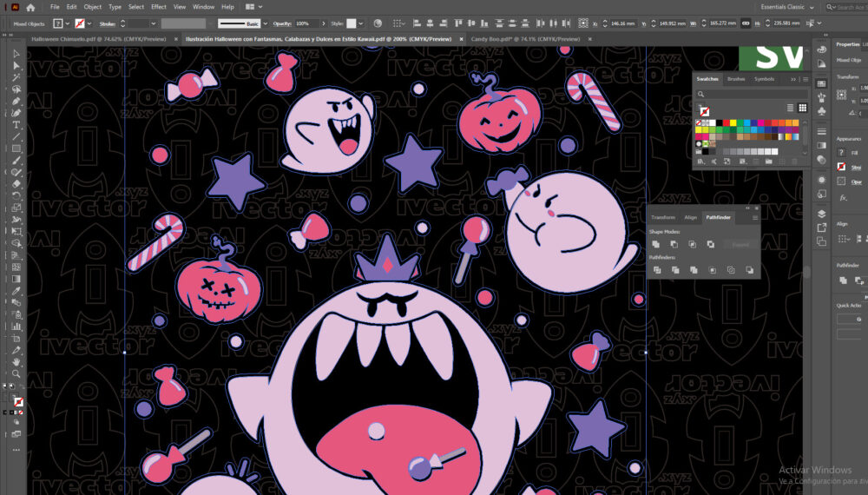Switch to the Transform tab

(x=663, y=218)
